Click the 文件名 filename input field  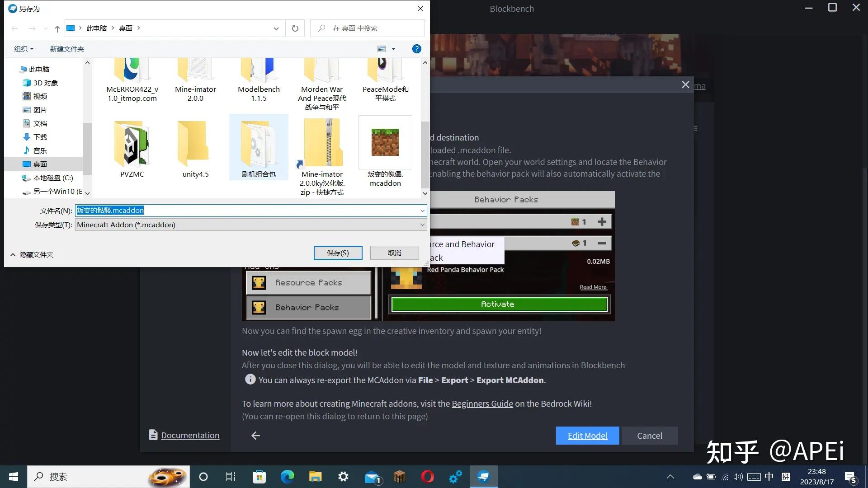click(x=246, y=211)
